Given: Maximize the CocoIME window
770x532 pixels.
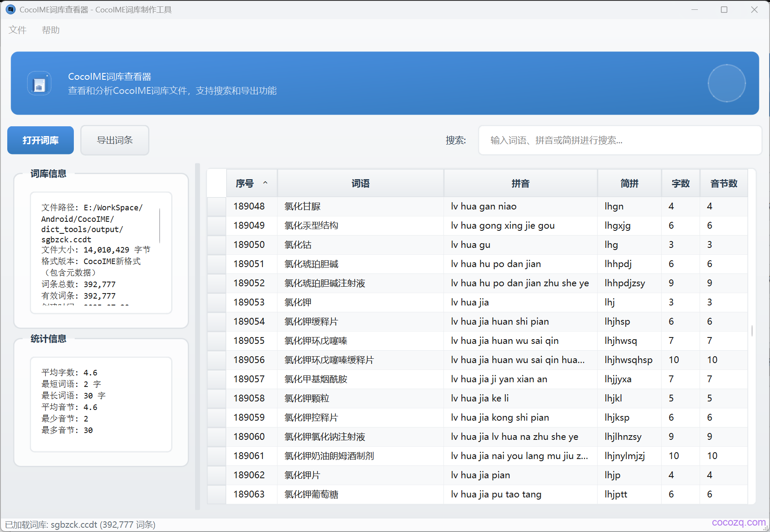Looking at the screenshot, I should coord(724,9).
